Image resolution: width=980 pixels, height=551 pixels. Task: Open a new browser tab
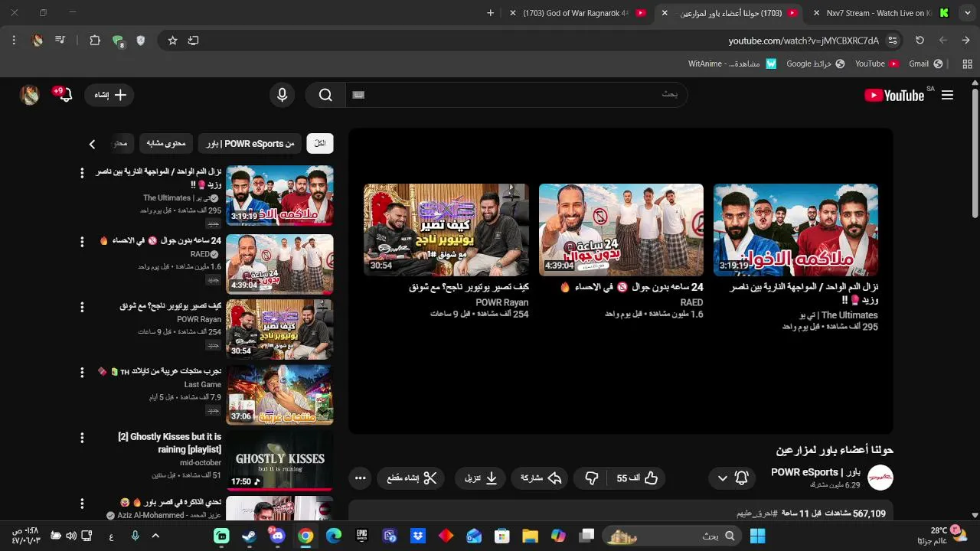click(490, 13)
